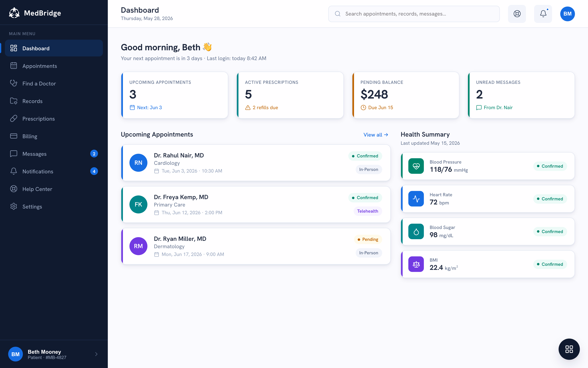The height and width of the screenshot is (368, 588).
Task: Open Prescriptions in the sidebar
Action: tap(54, 119)
